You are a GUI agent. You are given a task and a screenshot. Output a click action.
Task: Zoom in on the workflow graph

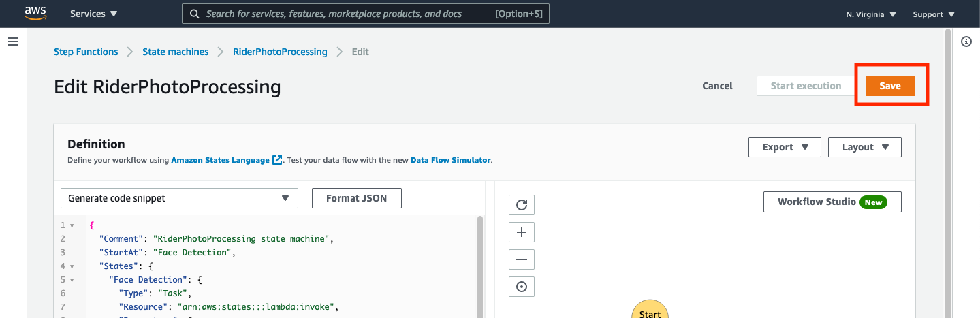coord(522,232)
